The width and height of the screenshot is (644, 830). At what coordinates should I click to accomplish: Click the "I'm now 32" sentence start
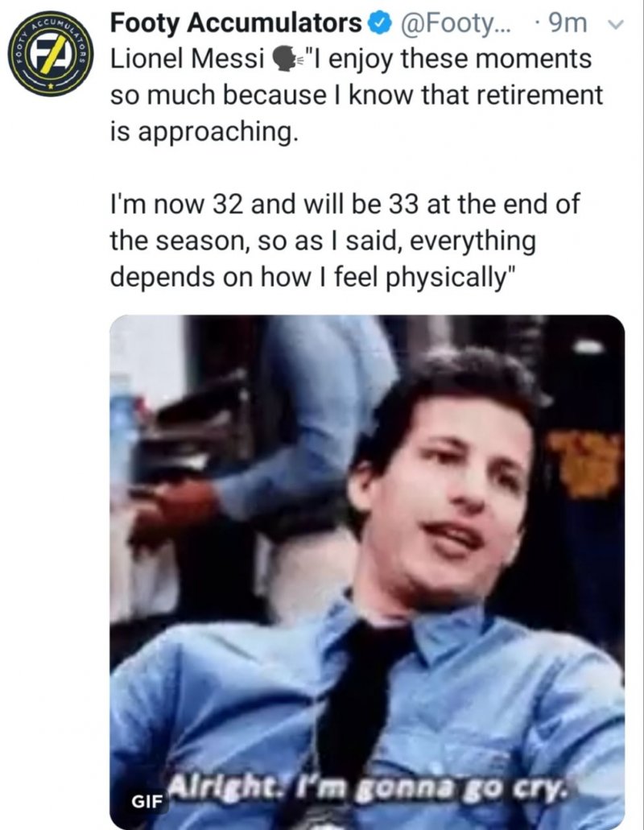click(177, 204)
